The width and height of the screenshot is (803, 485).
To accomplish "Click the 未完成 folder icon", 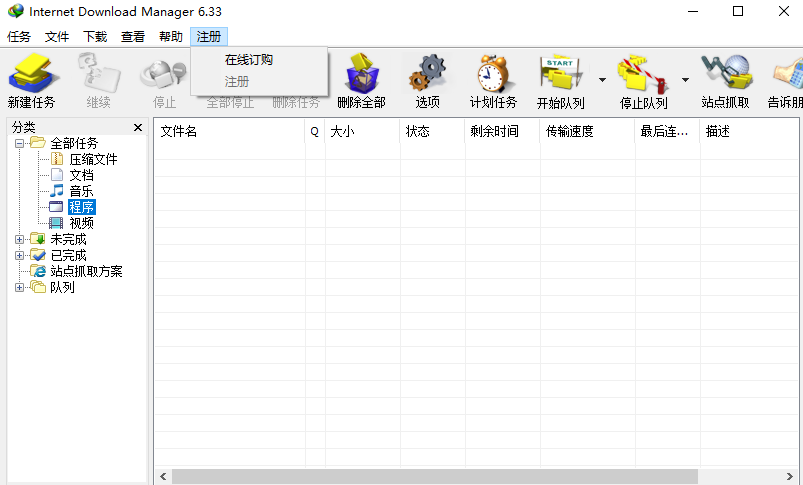I will click(37, 239).
